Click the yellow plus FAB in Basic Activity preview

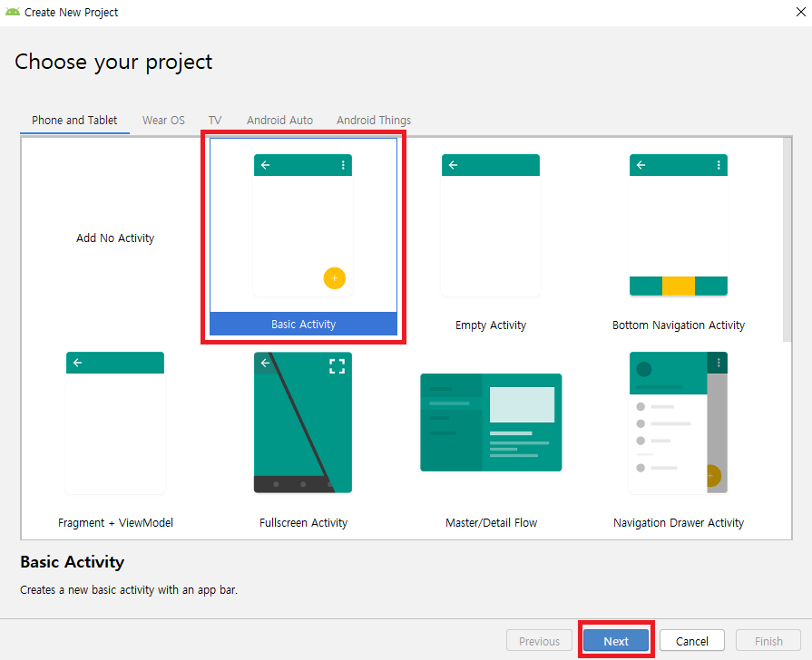point(335,278)
